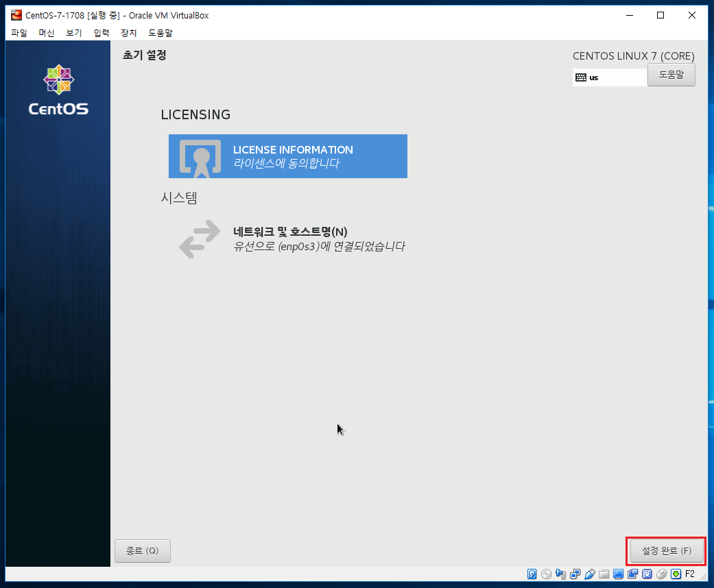Click the CPU virtualization status icon
The width and height of the screenshot is (714, 588).
[646, 574]
